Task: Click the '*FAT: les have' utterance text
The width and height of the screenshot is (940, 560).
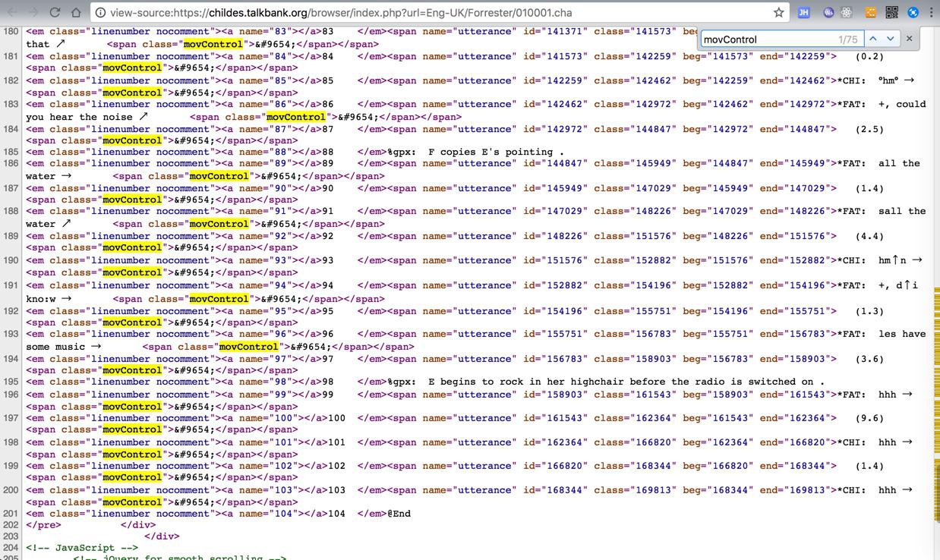Action: click(x=882, y=334)
